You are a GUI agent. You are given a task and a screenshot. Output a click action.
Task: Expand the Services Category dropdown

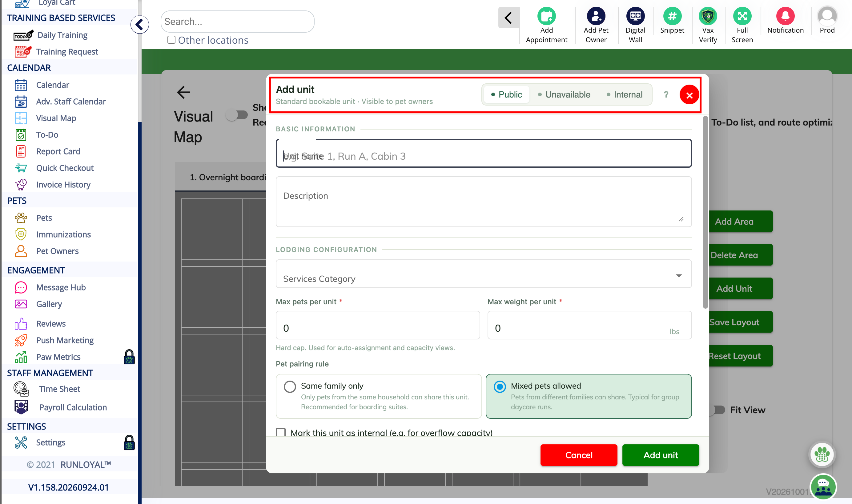coord(484,274)
